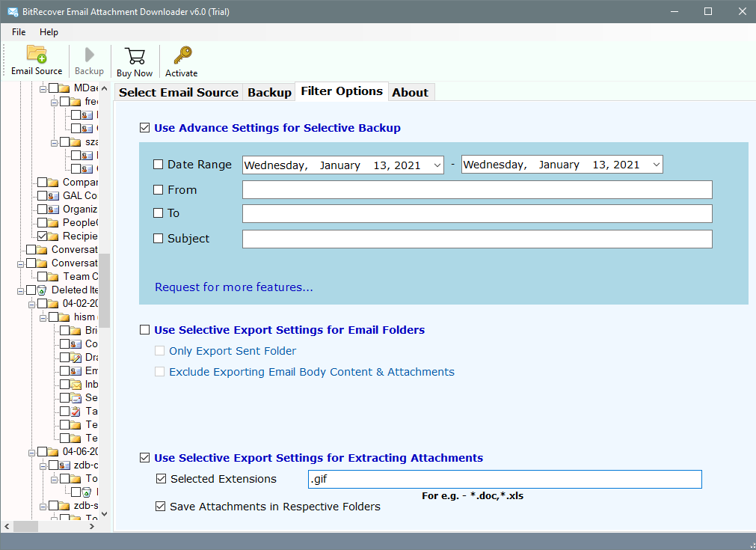Image resolution: width=756 pixels, height=550 pixels.
Task: Select the Se sent items folder icon
Action: [76, 398]
